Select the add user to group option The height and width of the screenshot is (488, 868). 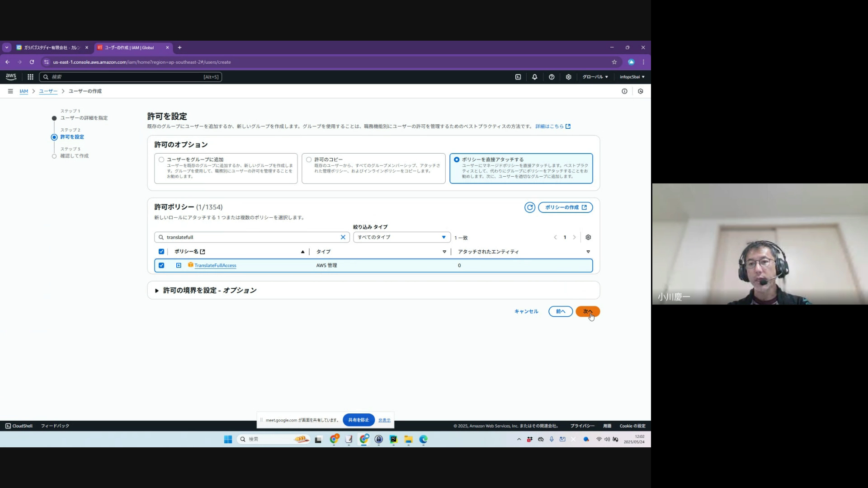pos(161,160)
